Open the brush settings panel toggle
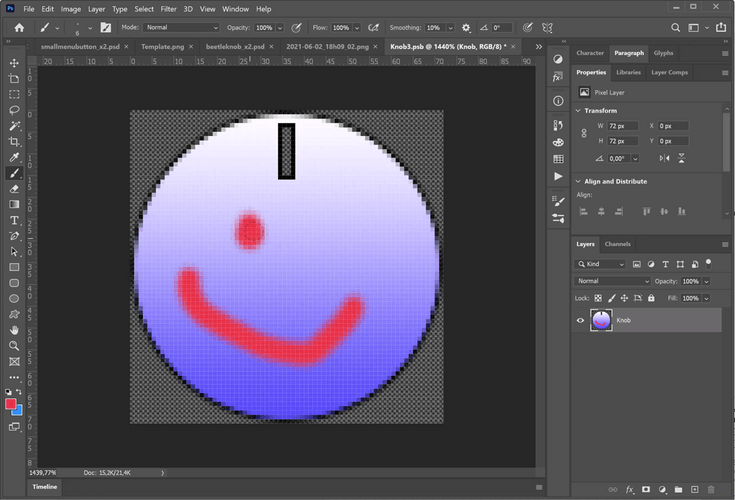Screen dimensions: 735x500 [x=106, y=28]
